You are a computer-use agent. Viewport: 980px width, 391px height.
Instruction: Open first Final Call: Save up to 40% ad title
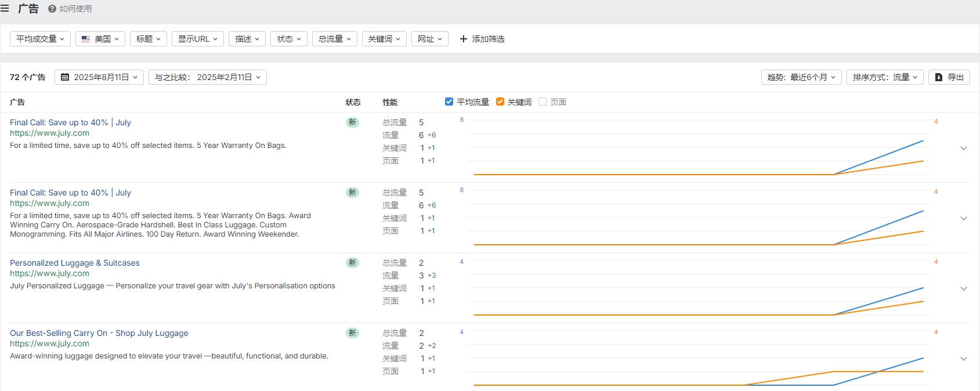pyautogui.click(x=70, y=122)
